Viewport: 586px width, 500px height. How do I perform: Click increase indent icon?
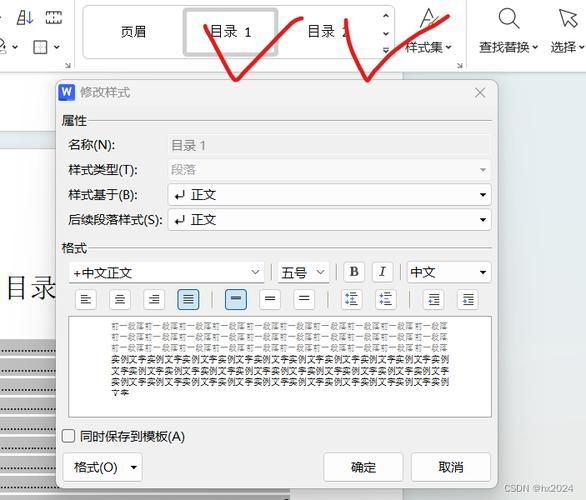click(468, 299)
